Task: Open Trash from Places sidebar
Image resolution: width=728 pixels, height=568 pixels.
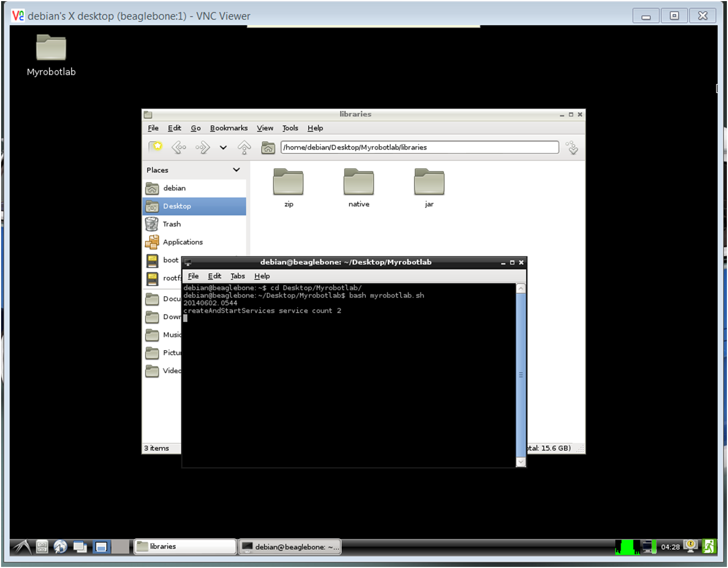Action: coord(194,224)
